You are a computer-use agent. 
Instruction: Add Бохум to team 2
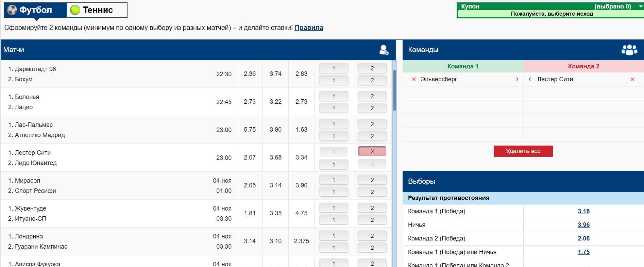[372, 80]
